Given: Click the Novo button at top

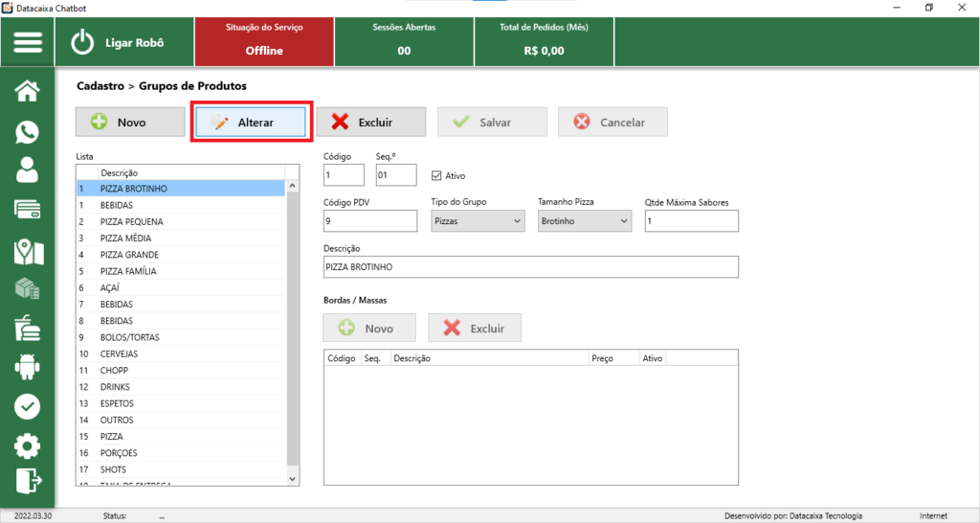Looking at the screenshot, I should click(130, 123).
